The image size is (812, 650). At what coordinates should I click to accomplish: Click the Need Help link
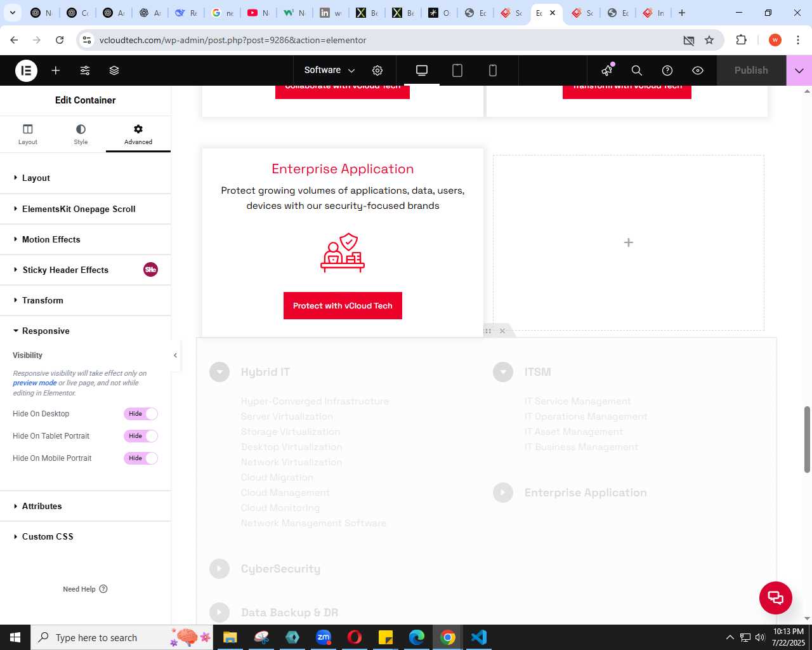pos(85,589)
